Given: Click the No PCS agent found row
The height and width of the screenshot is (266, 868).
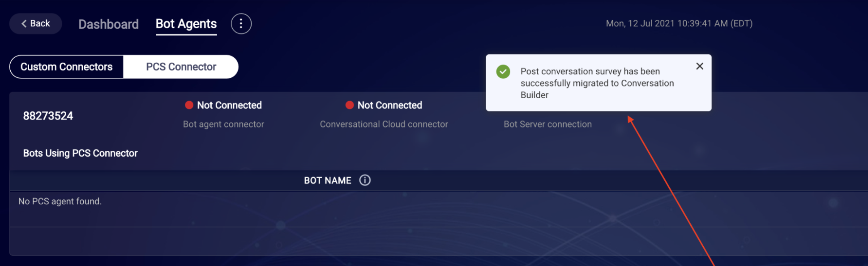Looking at the screenshot, I should coord(439,202).
